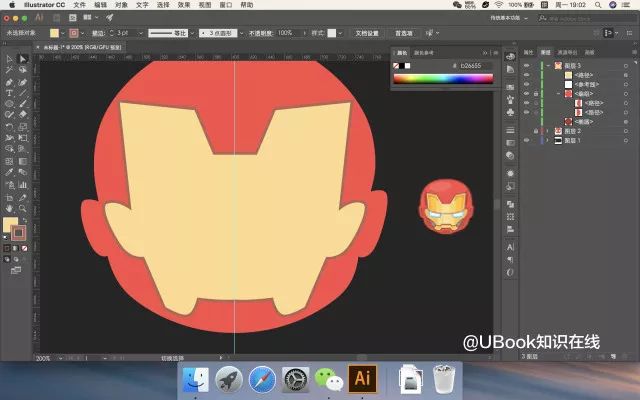640x400 pixels.
Task: Toggle the lock on 图层 2 layer
Action: pyautogui.click(x=536, y=131)
